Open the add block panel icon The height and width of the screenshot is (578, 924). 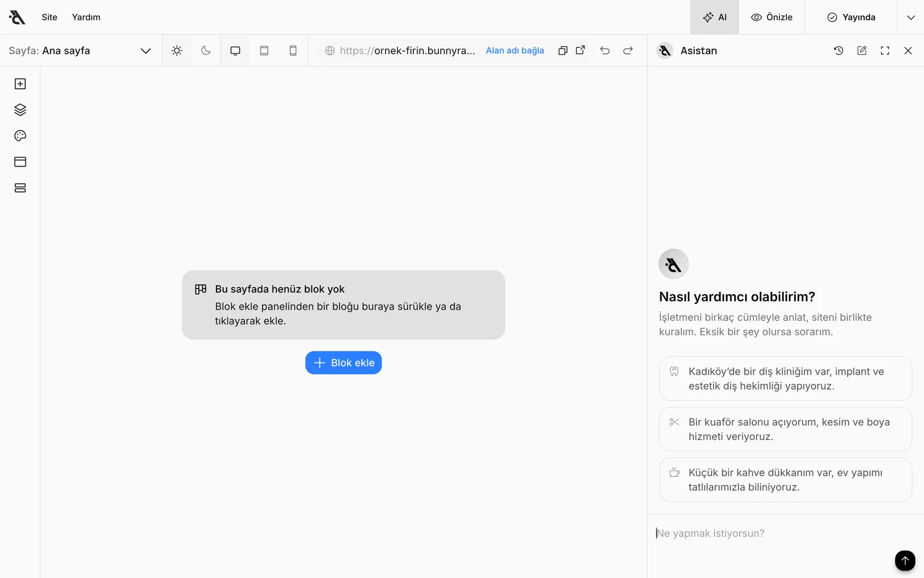(20, 84)
